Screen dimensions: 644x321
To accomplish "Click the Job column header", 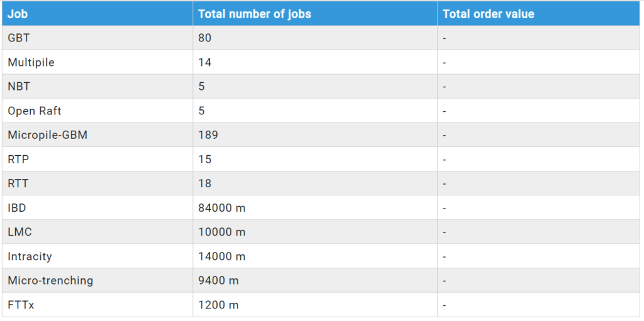I will pyautogui.click(x=18, y=14).
